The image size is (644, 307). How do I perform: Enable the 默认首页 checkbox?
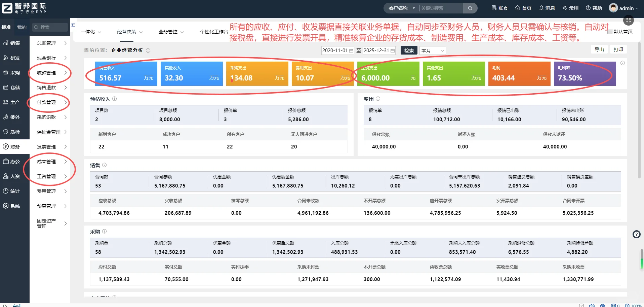609,31
